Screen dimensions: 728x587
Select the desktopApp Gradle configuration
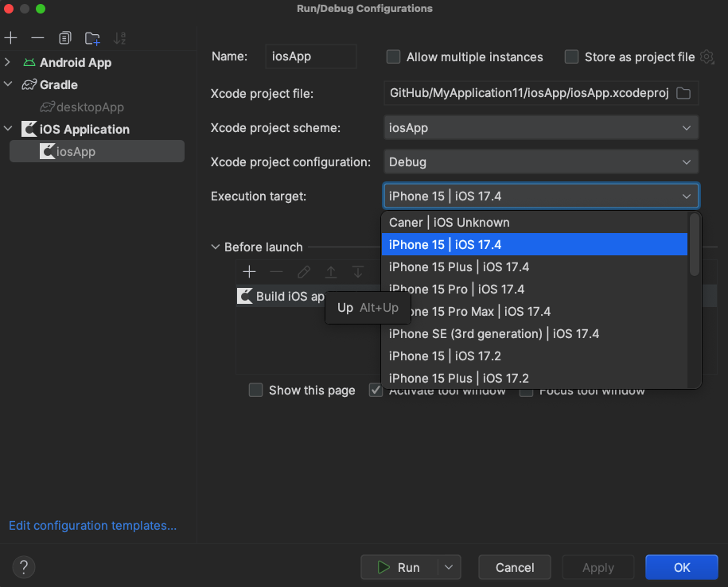pos(82,107)
